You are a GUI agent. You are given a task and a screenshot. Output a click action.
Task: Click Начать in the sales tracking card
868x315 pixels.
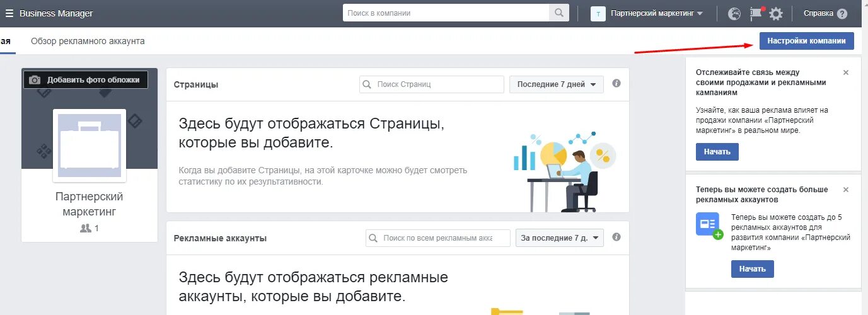pyautogui.click(x=717, y=151)
